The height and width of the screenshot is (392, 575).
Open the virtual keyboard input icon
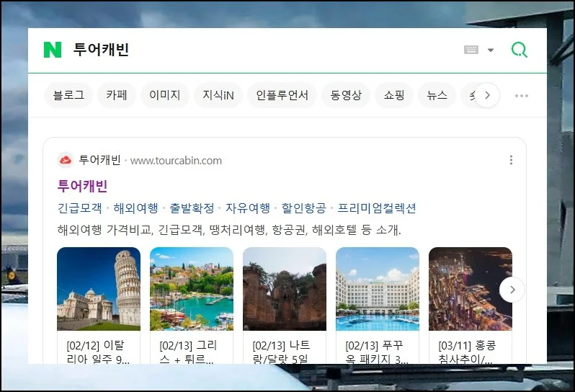471,50
